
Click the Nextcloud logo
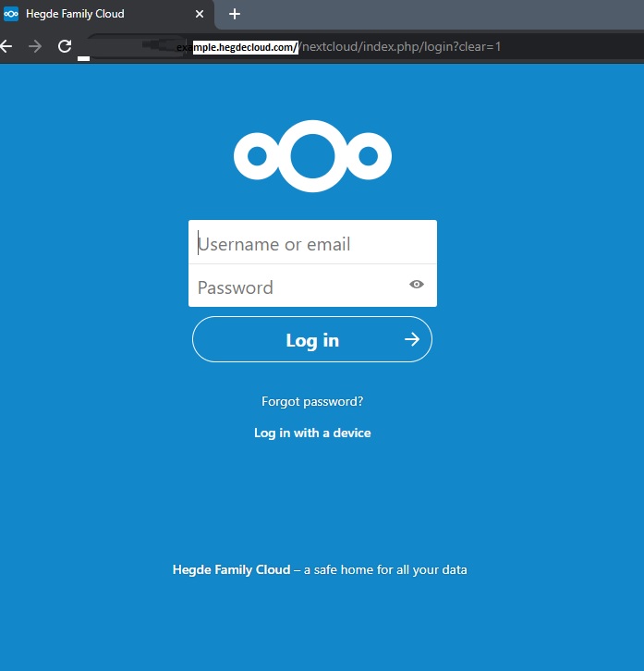(312, 156)
